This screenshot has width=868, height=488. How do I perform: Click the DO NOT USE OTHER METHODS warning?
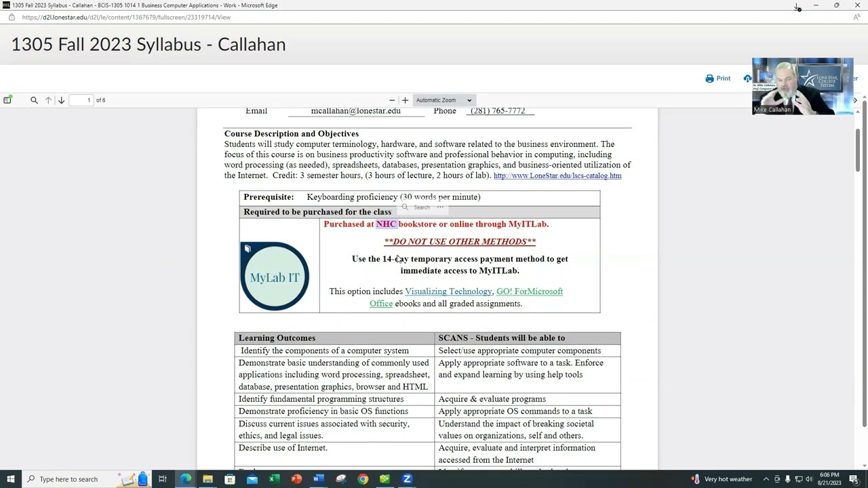tap(460, 242)
